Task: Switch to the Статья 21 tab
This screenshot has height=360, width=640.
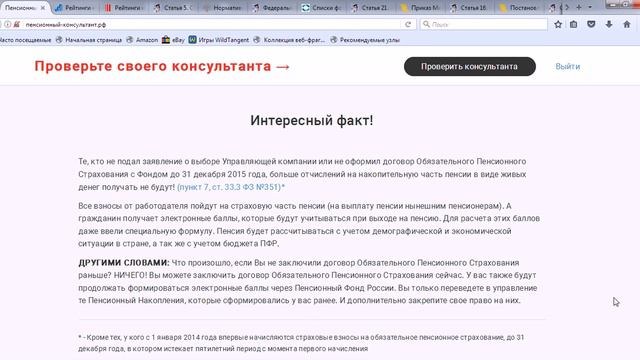Action: 371,8
